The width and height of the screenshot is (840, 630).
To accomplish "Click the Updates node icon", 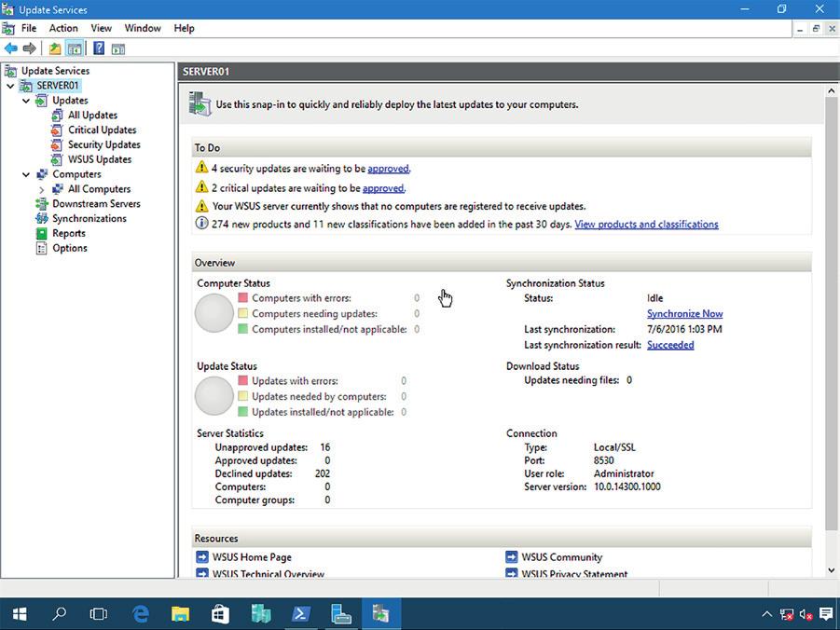I will pyautogui.click(x=41, y=100).
